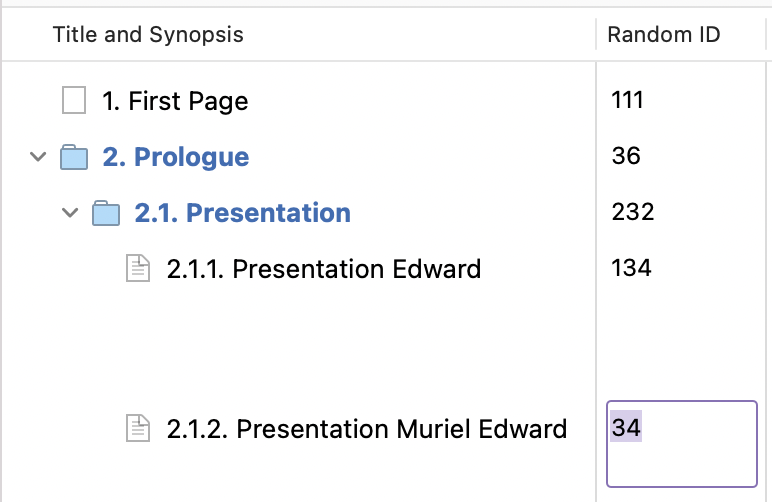Screen dimensions: 772x502
Task: Select the 2.1. Presentation title
Action: pyautogui.click(x=242, y=213)
